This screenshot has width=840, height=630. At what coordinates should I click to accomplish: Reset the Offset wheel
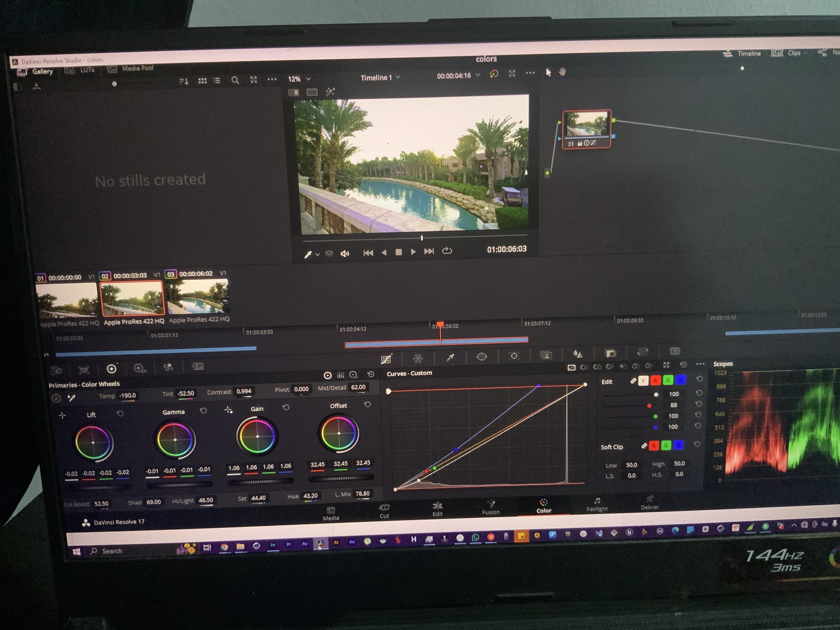point(367,404)
